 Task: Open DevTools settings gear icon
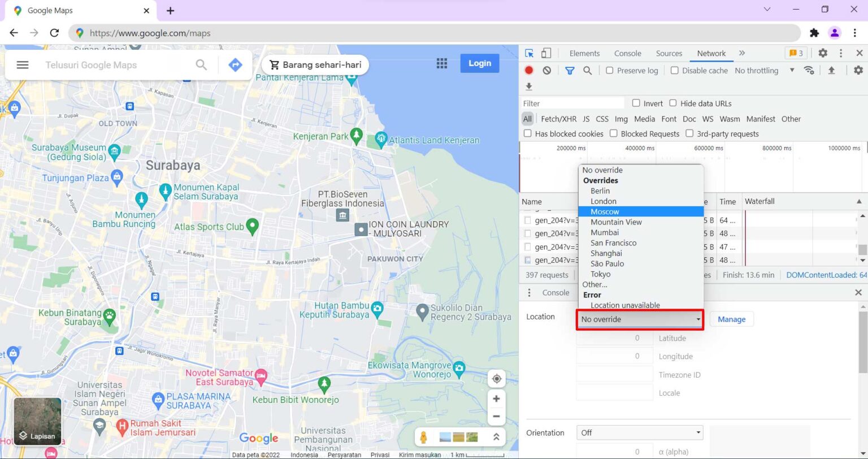point(823,53)
